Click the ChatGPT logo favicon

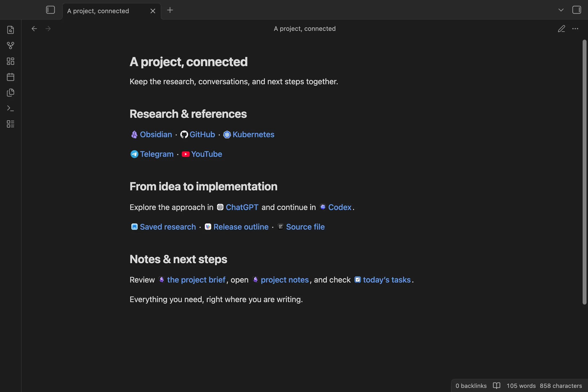[x=220, y=207]
